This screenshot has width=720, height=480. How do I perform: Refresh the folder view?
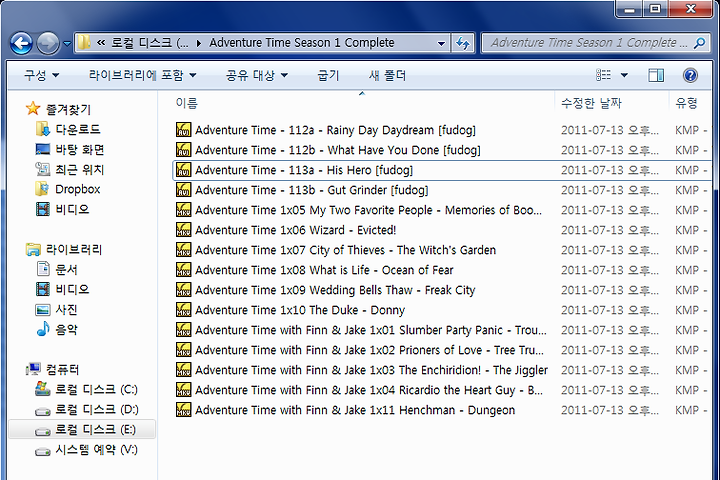coord(462,43)
